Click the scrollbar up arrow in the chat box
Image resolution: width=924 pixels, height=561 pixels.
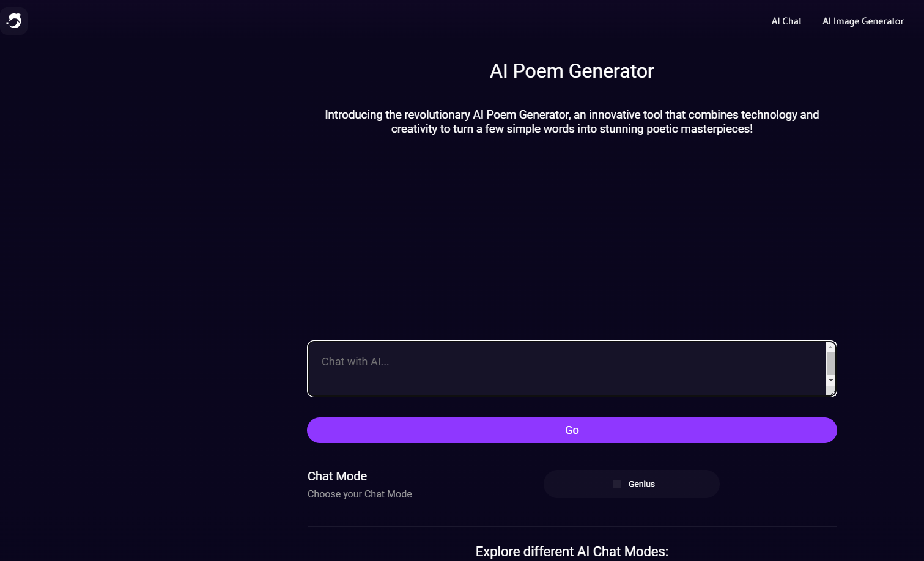830,347
